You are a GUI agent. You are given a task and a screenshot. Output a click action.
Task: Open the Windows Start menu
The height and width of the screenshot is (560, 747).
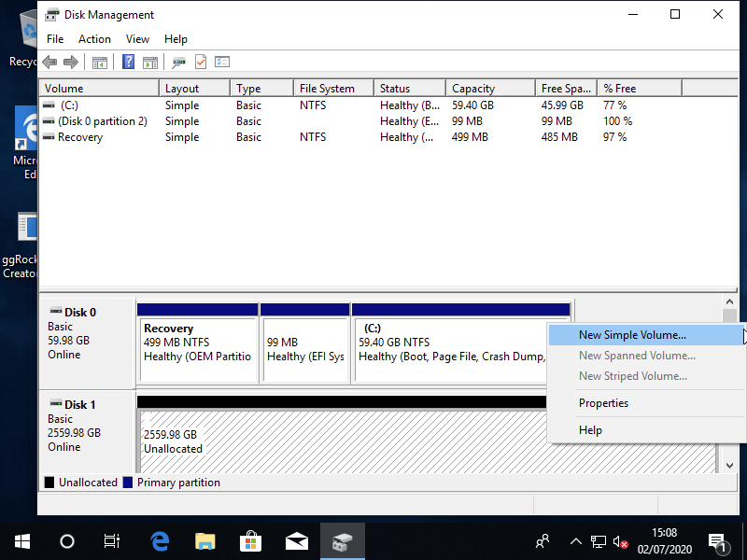click(21, 541)
